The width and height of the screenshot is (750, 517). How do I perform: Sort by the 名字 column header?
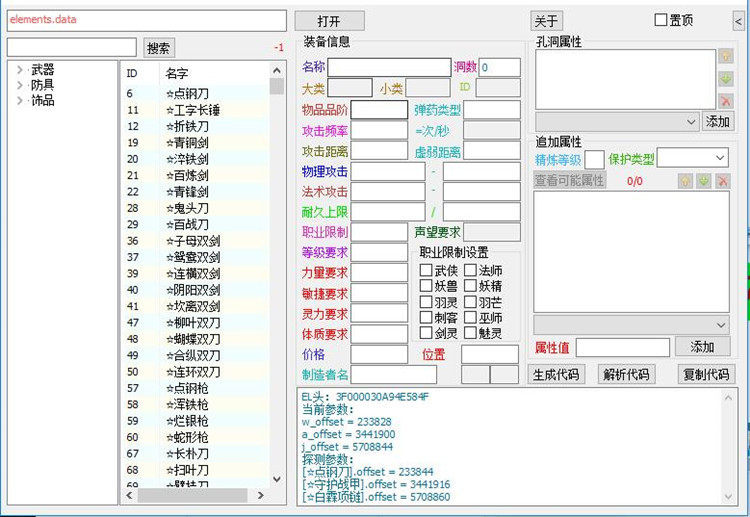(x=214, y=73)
